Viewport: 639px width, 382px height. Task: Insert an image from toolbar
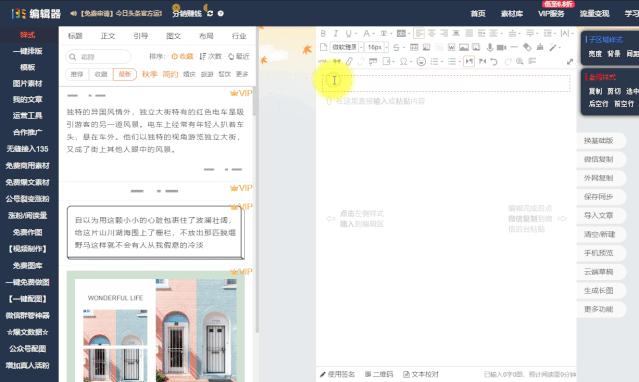pos(463,47)
